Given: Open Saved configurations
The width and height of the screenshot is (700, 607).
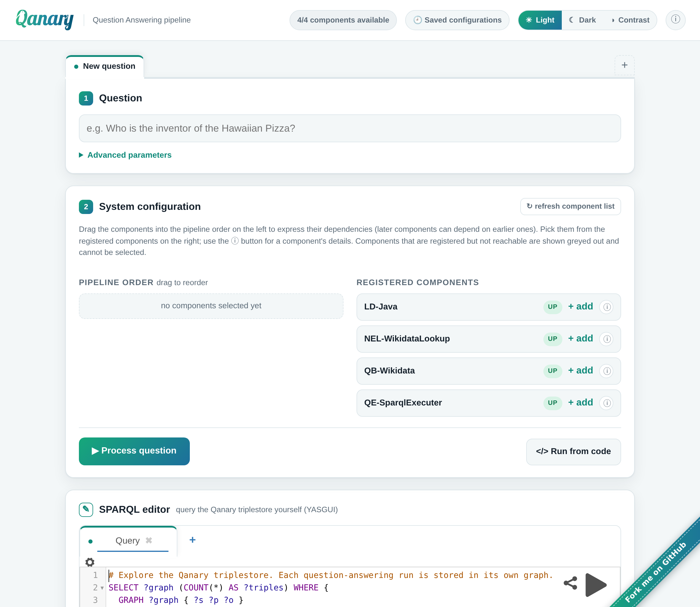Looking at the screenshot, I should (x=457, y=20).
